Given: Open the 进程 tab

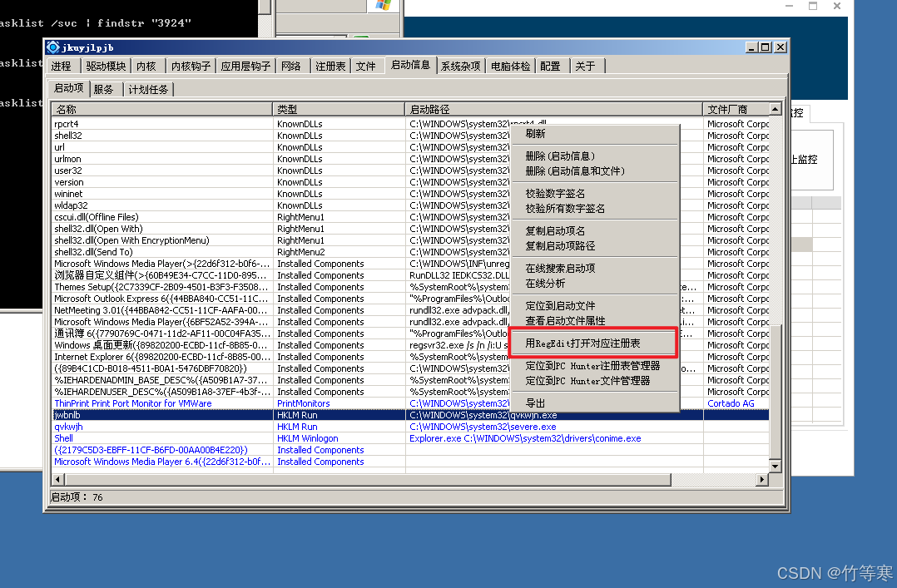Looking at the screenshot, I should 62,66.
